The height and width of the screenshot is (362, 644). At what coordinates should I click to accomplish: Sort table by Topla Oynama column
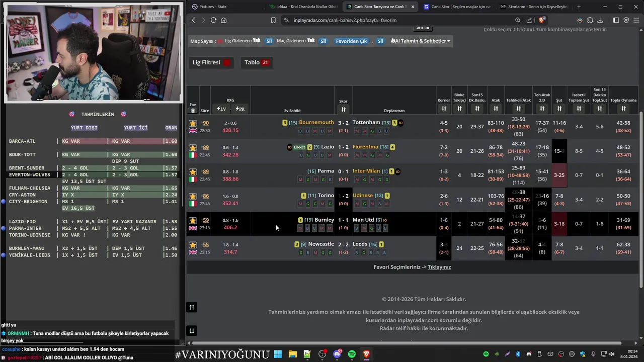coord(623,109)
